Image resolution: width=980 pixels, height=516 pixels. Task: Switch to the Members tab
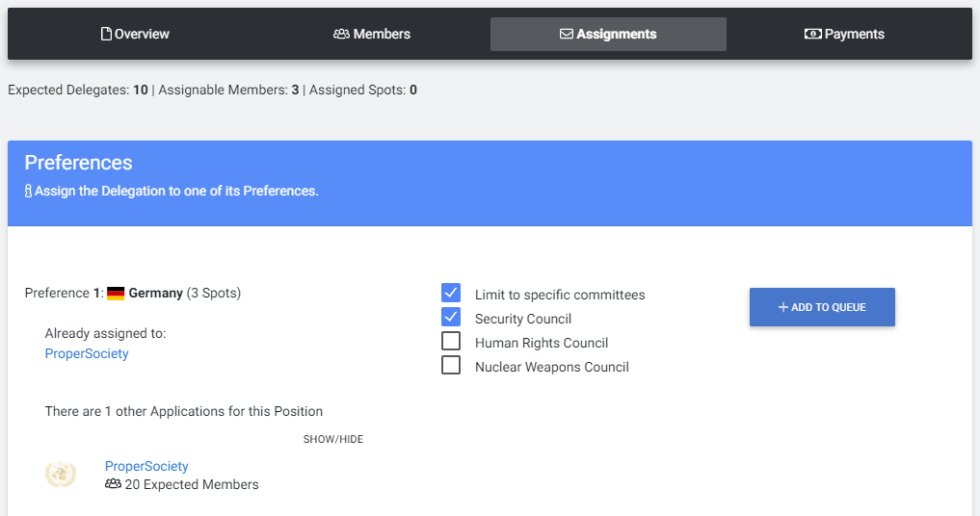372,34
